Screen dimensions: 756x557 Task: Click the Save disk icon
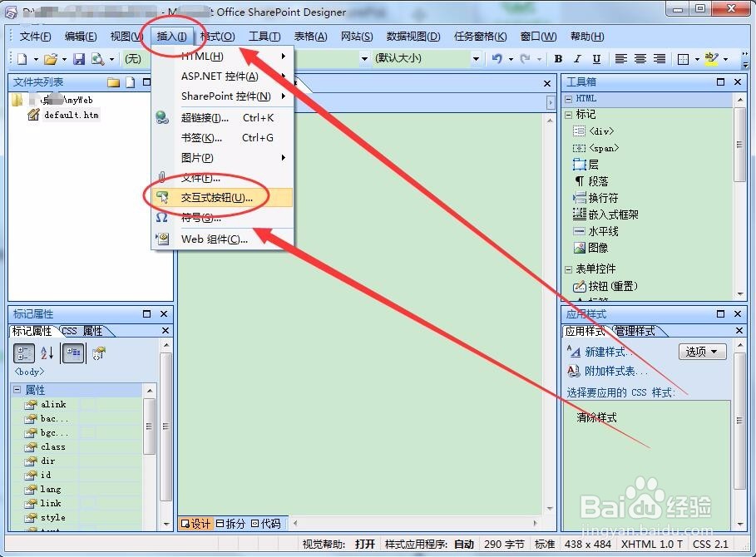tap(78, 59)
